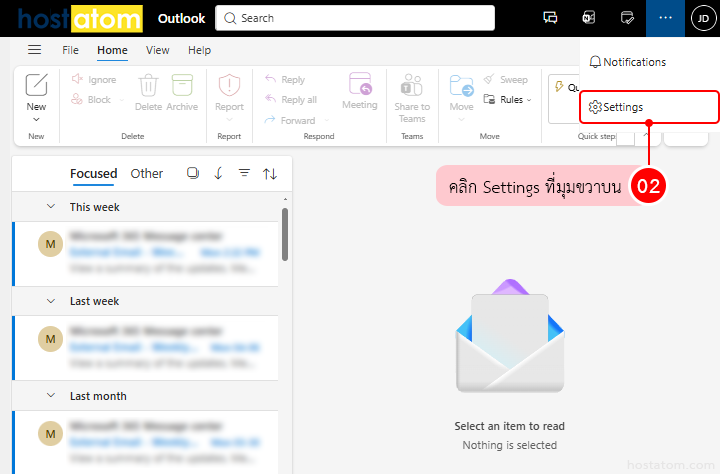Click the Ignore conversation button
Screen dimensions: 720x474
(94, 79)
